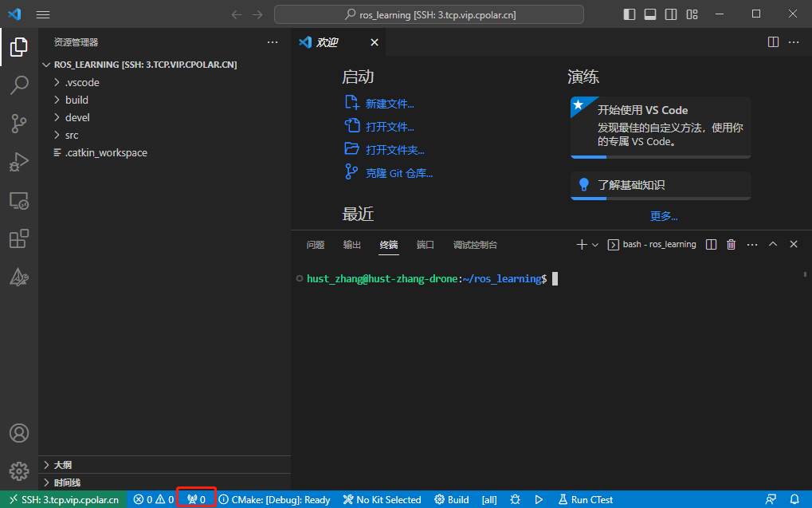
Task: Expand the 大纲 outline section
Action: pyautogui.click(x=63, y=465)
